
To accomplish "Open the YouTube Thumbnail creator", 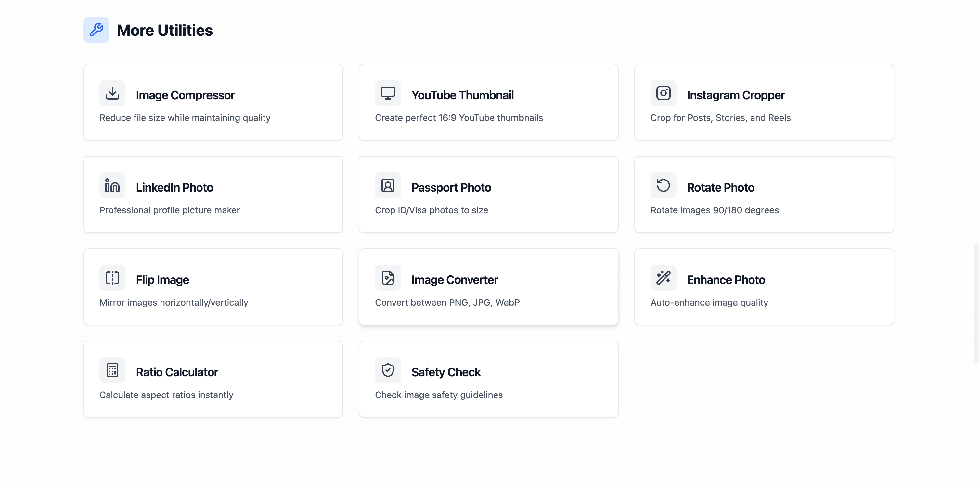I will [488, 102].
